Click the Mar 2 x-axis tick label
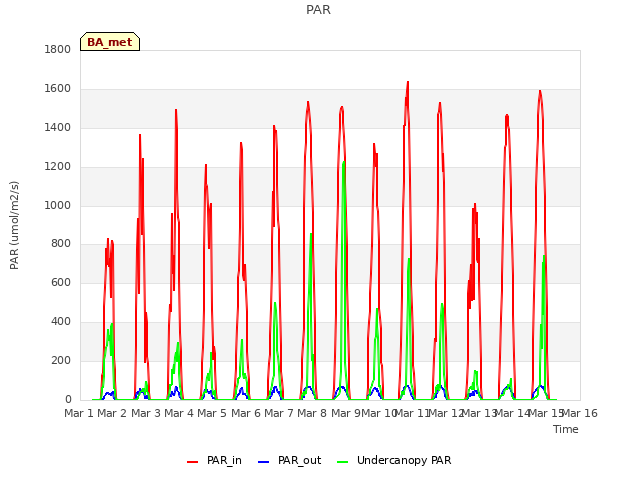 tap(112, 413)
